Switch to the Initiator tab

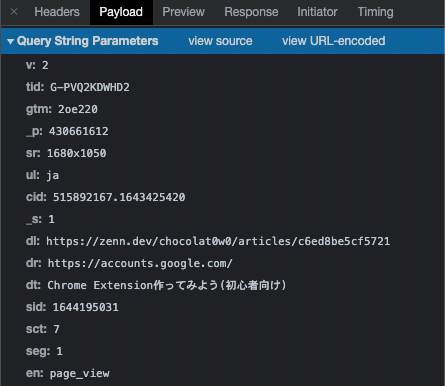pos(317,12)
